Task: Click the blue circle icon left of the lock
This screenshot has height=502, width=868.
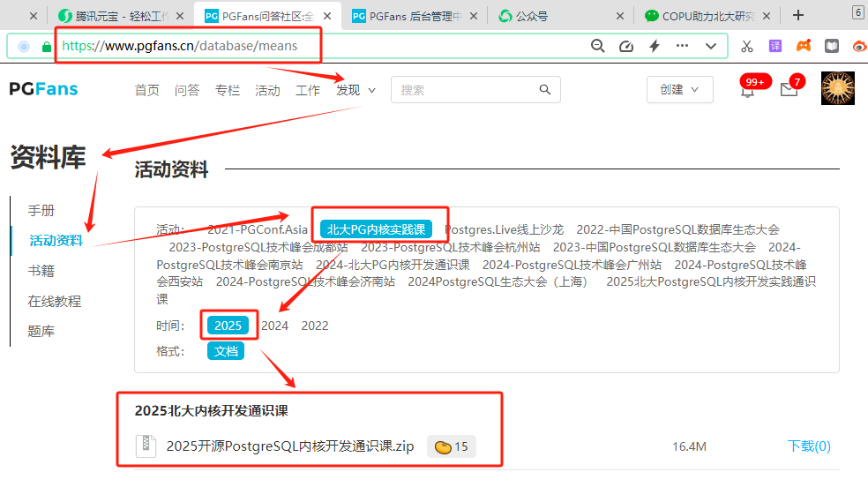Action: [24, 47]
